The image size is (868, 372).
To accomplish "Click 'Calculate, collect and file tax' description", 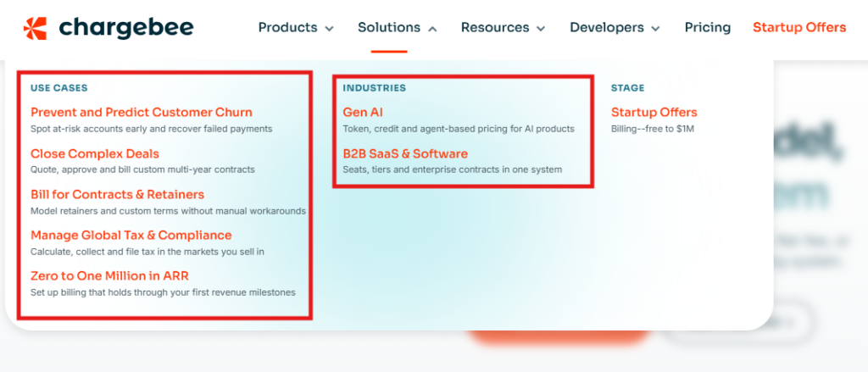I will (147, 252).
